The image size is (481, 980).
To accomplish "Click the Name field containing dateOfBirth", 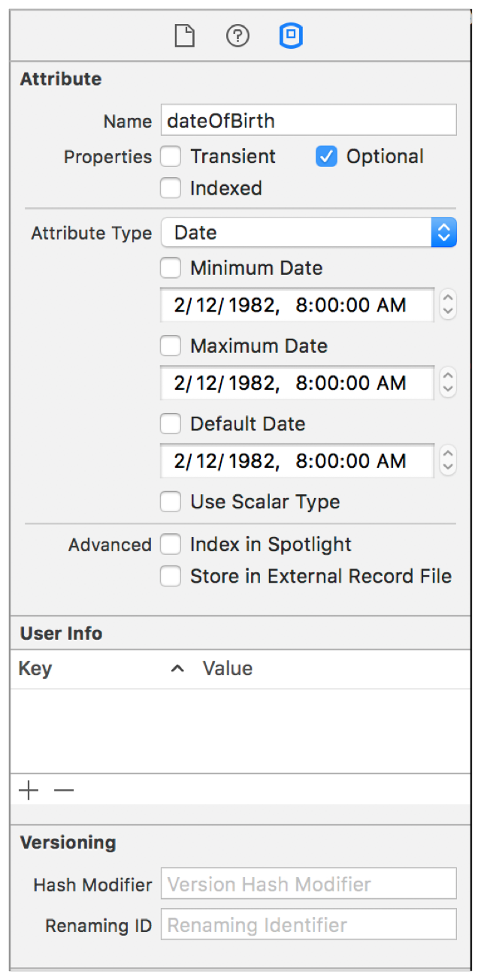I will pos(308,119).
